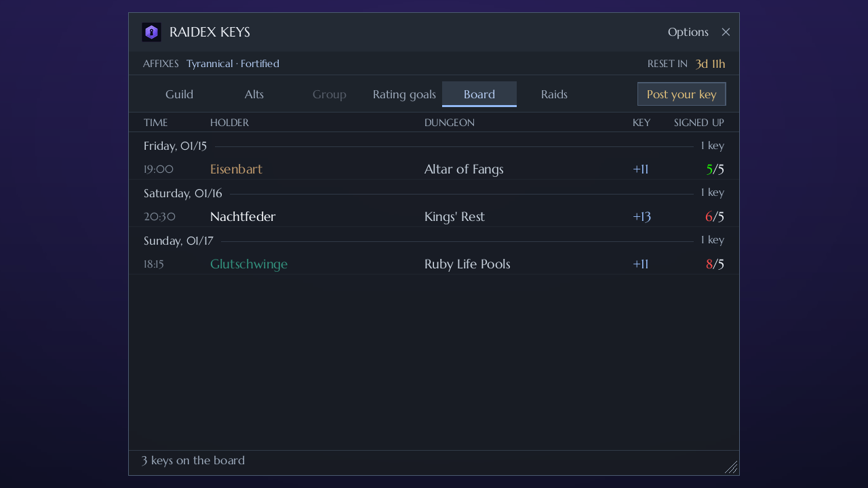Switch to the Raids tab
Image resolution: width=868 pixels, height=488 pixels.
coord(554,94)
